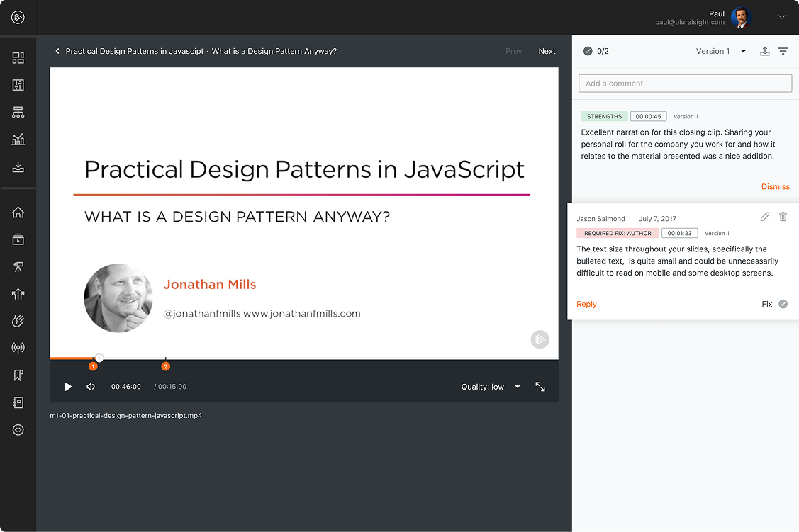This screenshot has width=799, height=532.
Task: Click the paul@pluralsight.com email text
Action: (689, 23)
